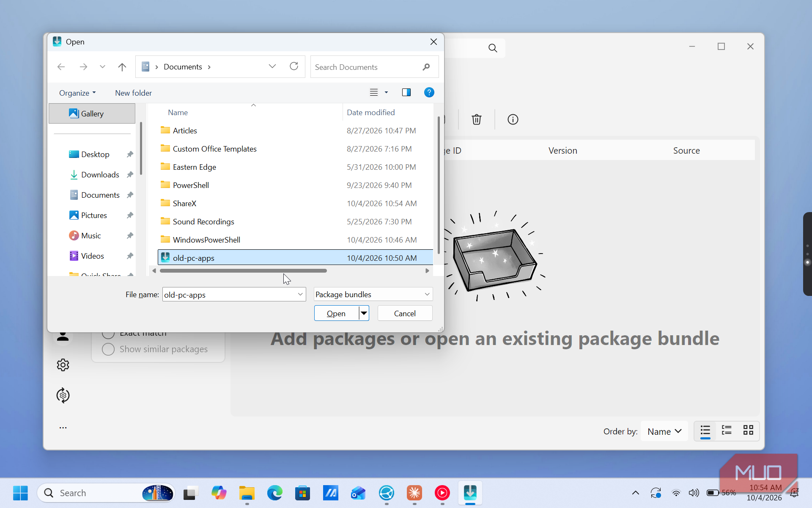Click the horizontal scrollbar in file list

pyautogui.click(x=243, y=271)
